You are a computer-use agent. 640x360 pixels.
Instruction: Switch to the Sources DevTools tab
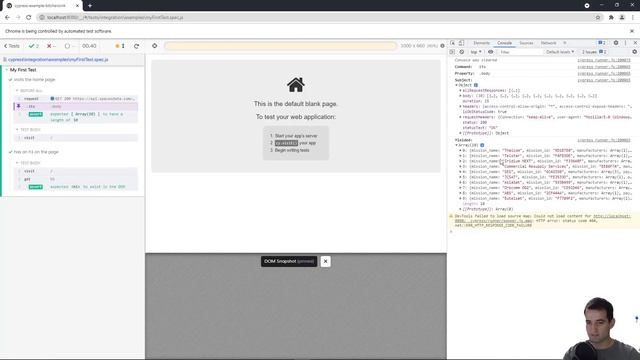(526, 43)
